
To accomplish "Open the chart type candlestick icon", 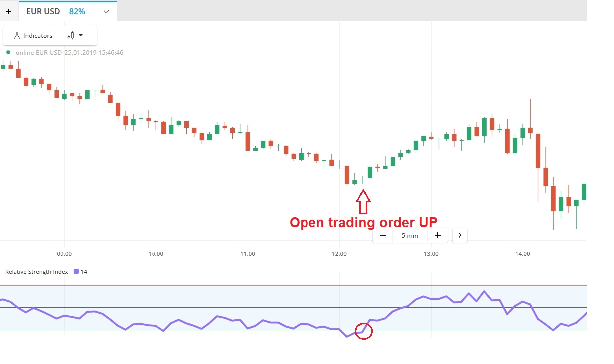I will point(71,35).
